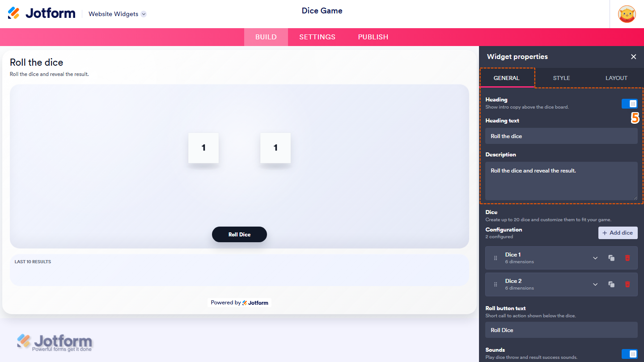Click the '2 configured' text
Screen dimensions: 644x362
click(x=499, y=237)
